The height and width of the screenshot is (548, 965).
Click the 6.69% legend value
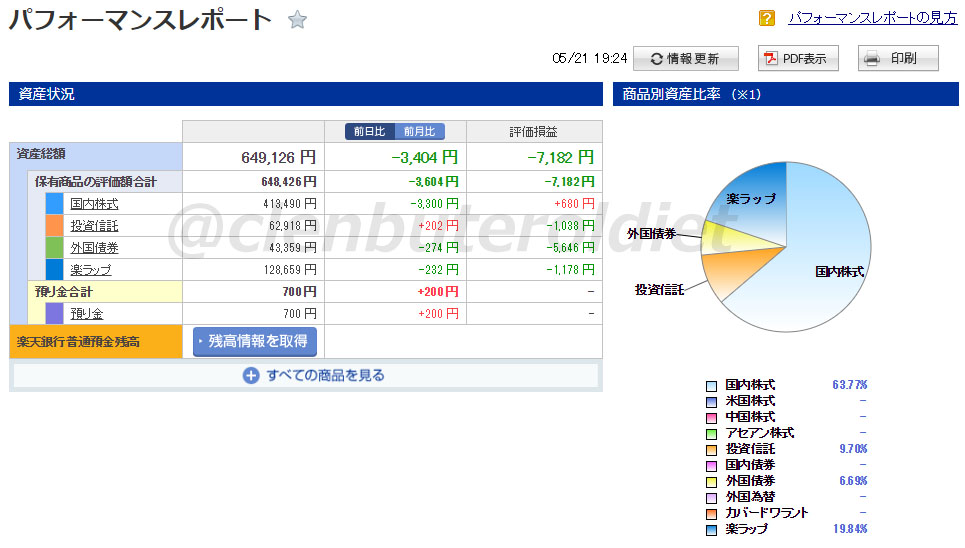coord(853,481)
